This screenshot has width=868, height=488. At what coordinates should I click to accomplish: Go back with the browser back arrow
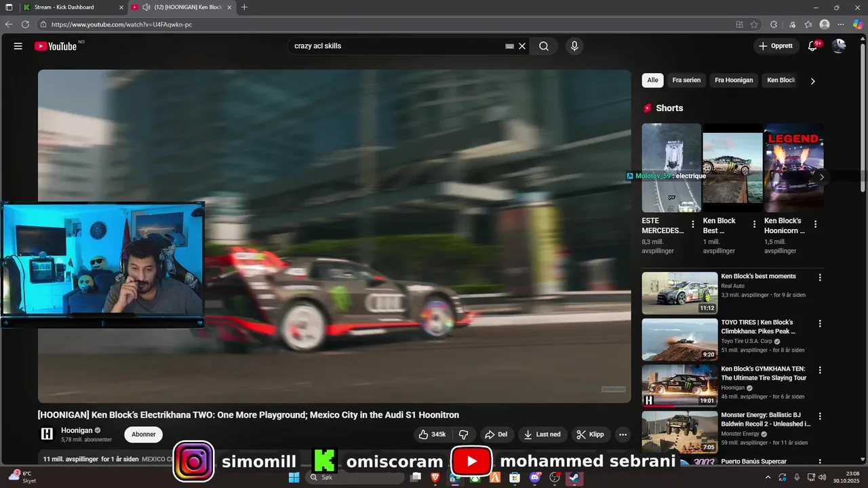click(9, 24)
